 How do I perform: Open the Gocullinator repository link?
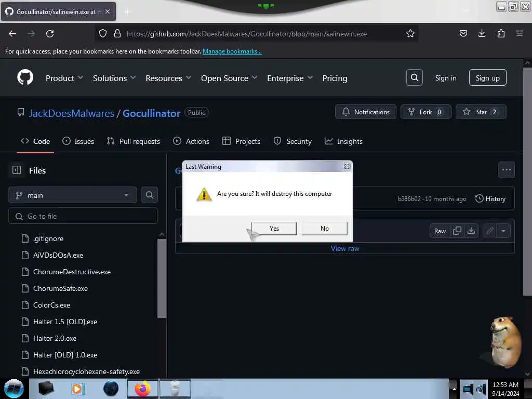pos(151,113)
